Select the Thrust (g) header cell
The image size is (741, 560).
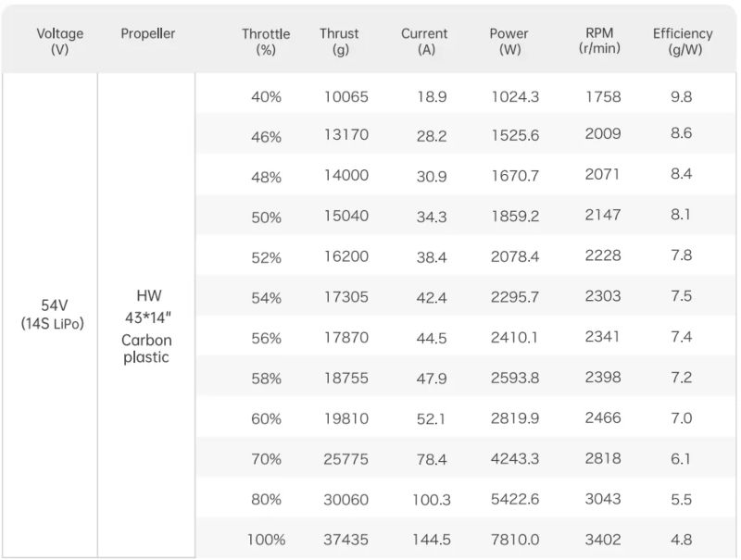pyautogui.click(x=340, y=42)
